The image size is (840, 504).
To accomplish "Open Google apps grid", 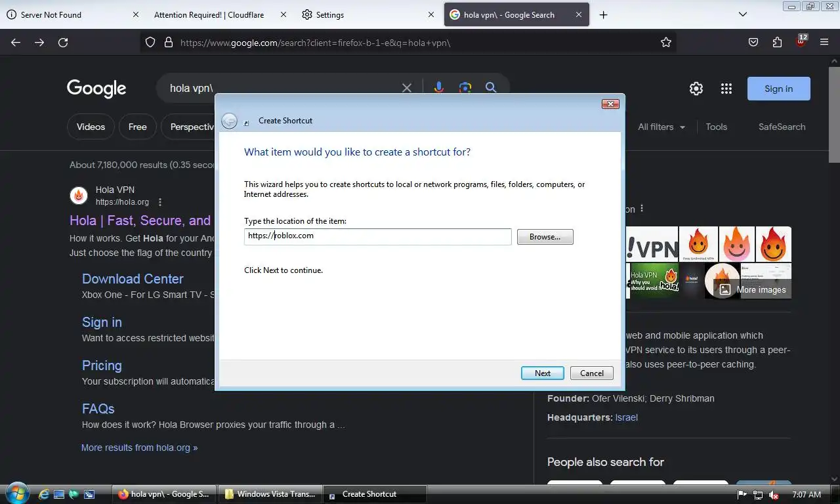I will coord(726,89).
